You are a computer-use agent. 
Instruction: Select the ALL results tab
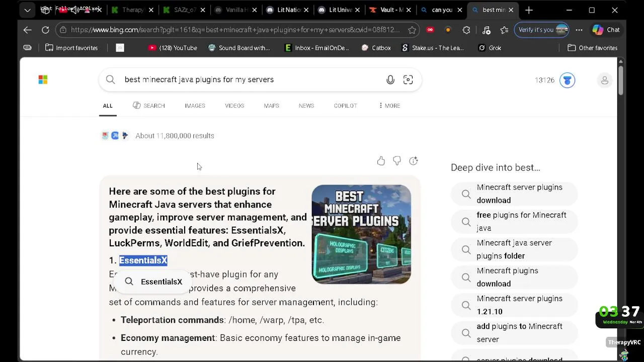point(108,106)
